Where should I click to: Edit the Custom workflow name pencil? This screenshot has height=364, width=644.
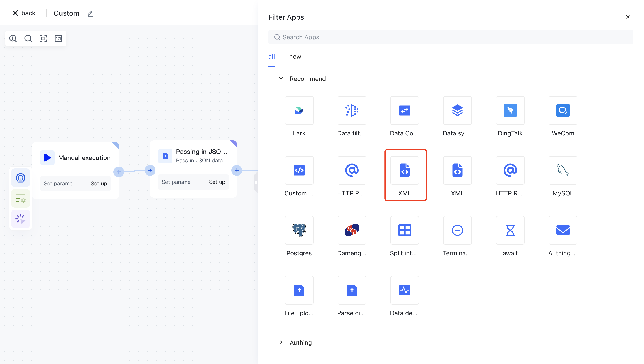pyautogui.click(x=90, y=14)
